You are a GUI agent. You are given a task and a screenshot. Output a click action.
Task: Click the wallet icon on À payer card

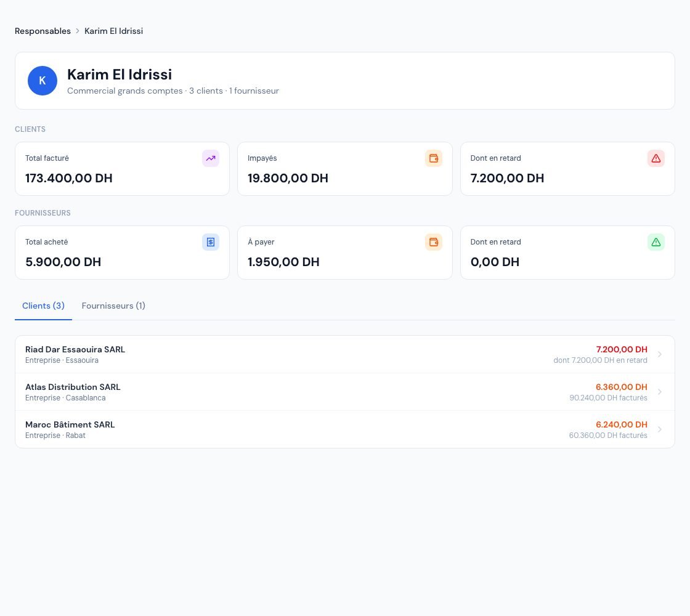click(434, 242)
